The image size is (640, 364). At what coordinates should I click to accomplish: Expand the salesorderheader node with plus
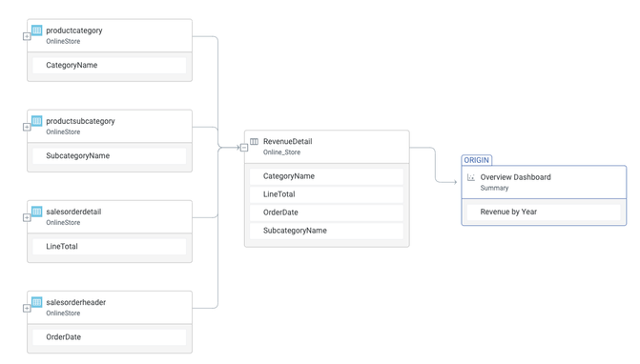(x=27, y=308)
